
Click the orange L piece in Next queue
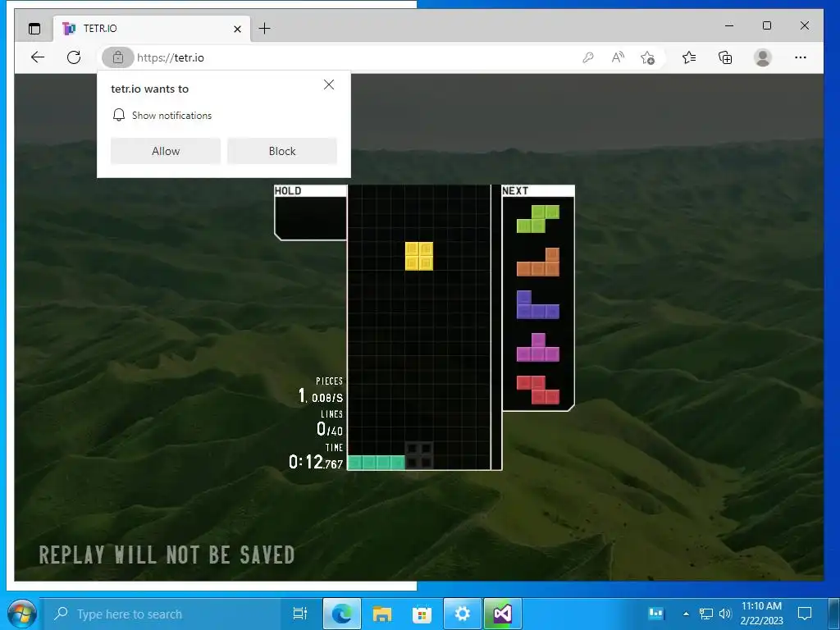click(538, 262)
